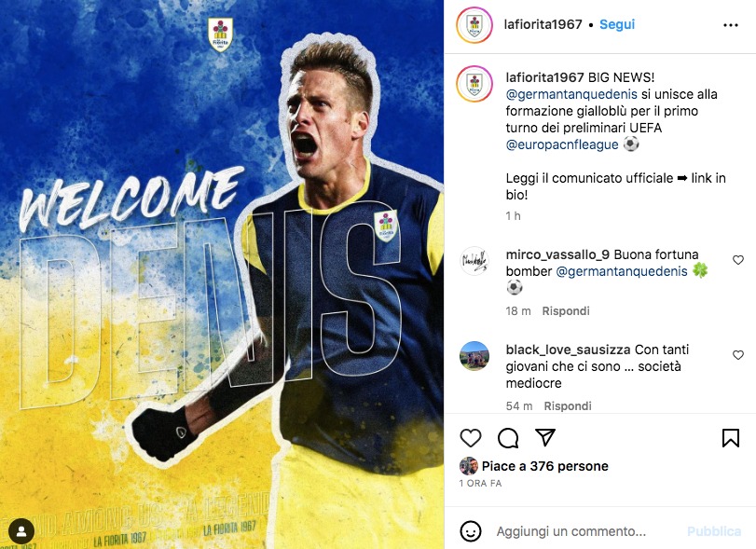756x549 pixels.
Task: View who liked via Piace a 376 persone
Action: coord(544,466)
